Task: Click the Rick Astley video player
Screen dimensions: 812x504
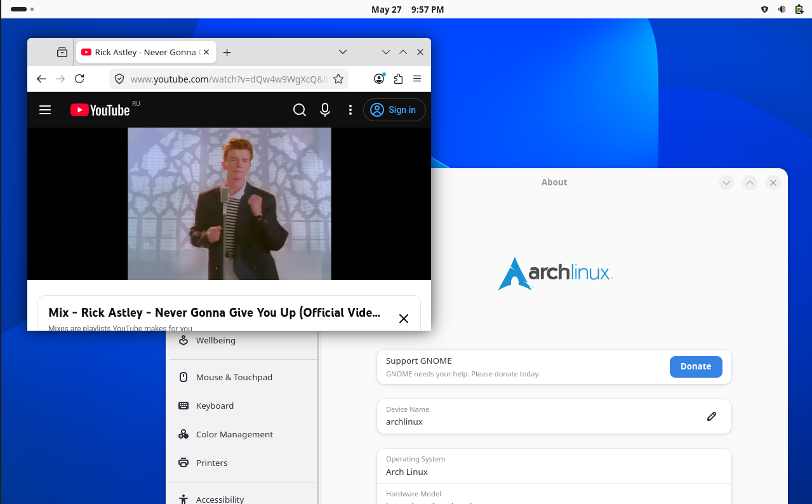Action: click(229, 204)
